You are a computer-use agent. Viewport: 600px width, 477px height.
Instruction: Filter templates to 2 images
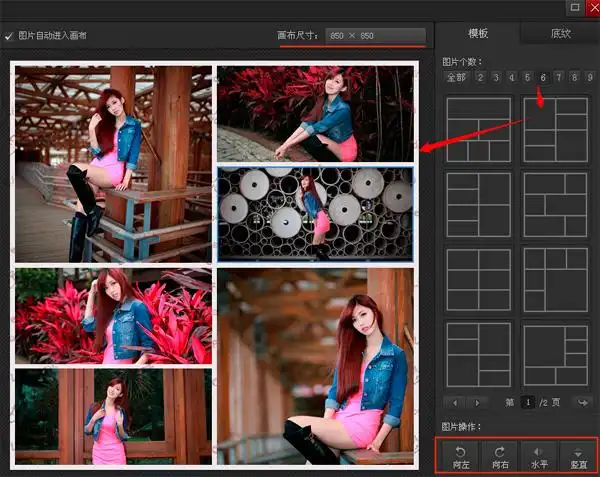click(480, 78)
